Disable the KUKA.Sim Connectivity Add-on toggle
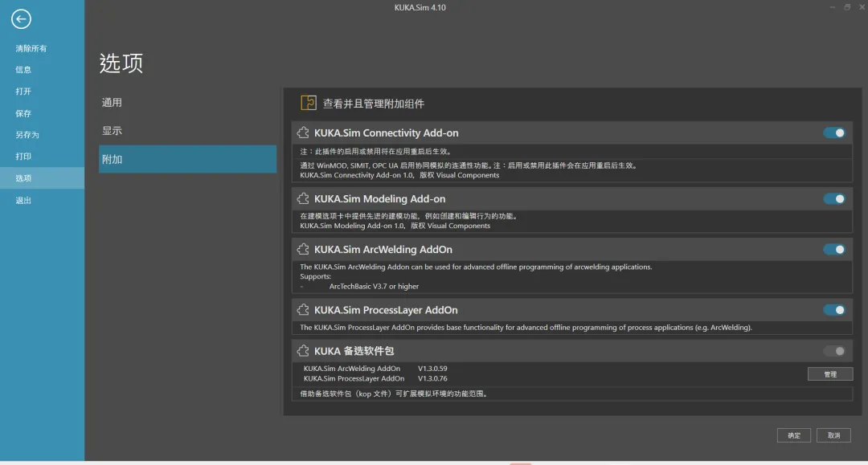Screen dimensions: 868x465 click(x=834, y=133)
